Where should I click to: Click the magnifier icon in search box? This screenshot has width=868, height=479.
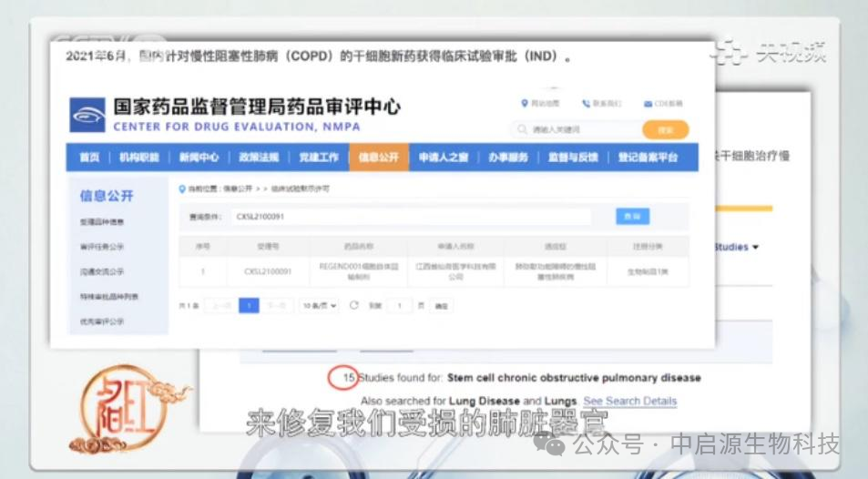(x=523, y=130)
